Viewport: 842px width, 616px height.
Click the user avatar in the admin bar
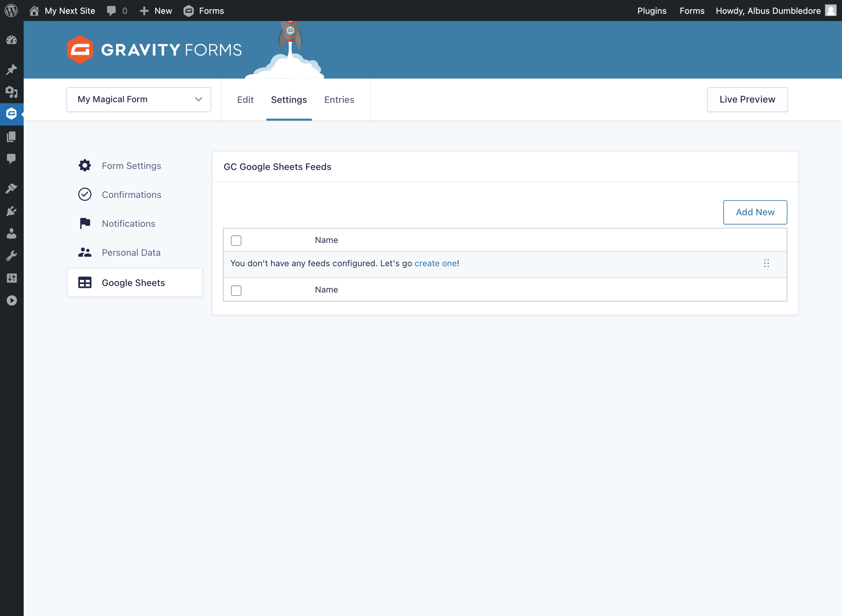click(830, 11)
